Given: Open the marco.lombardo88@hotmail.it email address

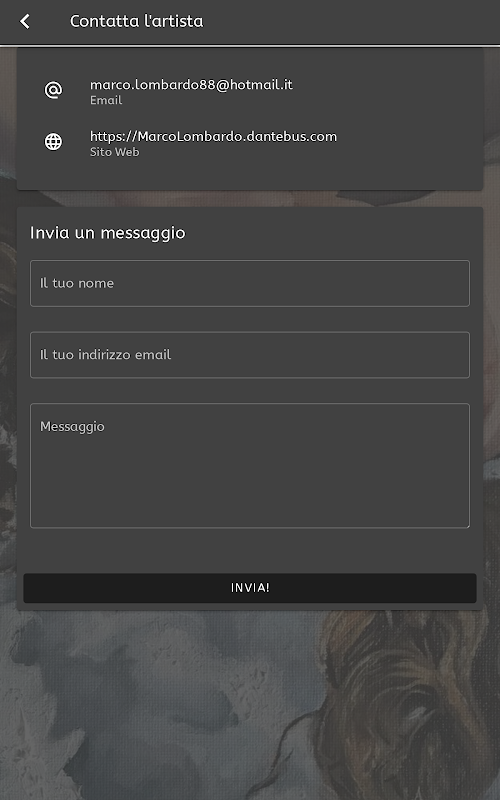Looking at the screenshot, I should 191,84.
